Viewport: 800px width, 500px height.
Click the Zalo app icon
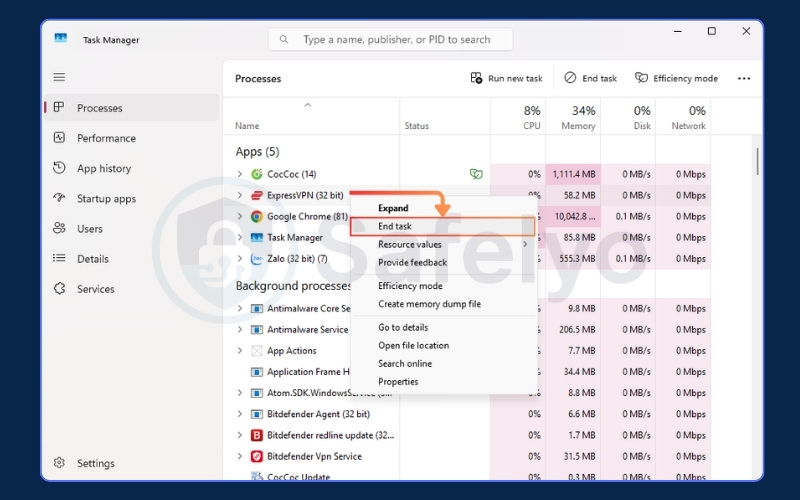257,259
